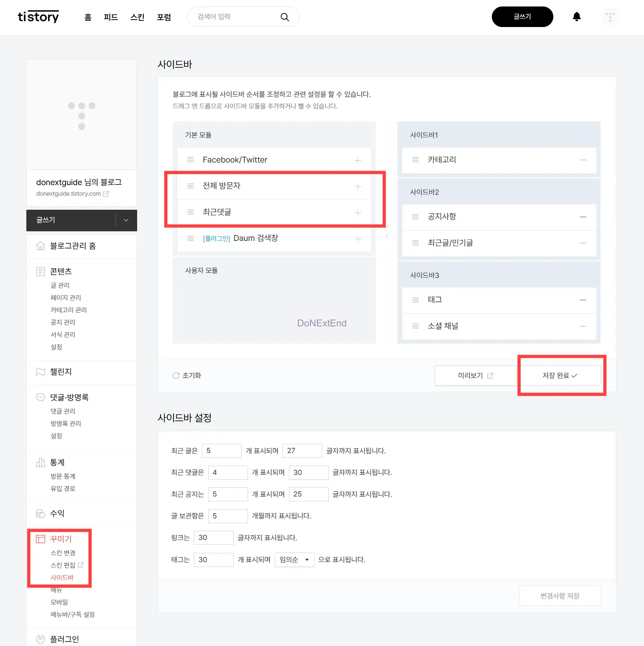
Task: Open 피드 in top navigation
Action: 111,17
